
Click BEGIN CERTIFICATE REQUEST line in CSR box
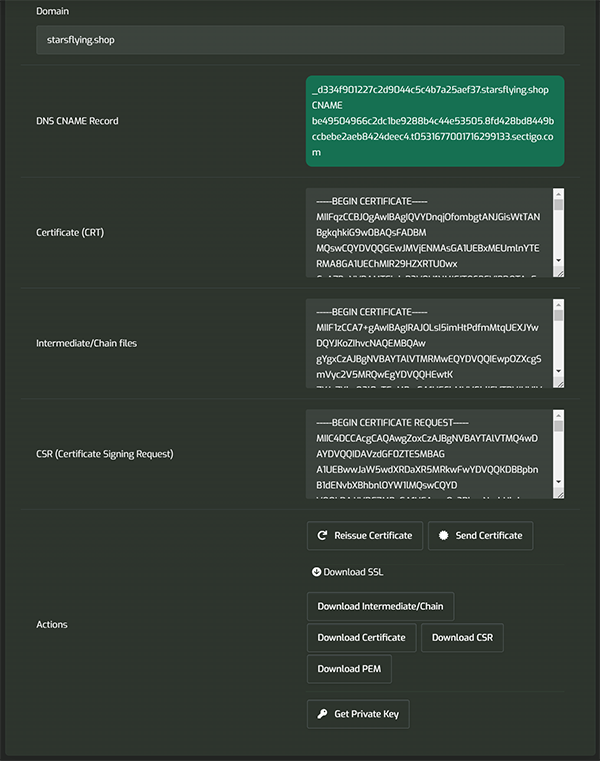pyautogui.click(x=392, y=423)
